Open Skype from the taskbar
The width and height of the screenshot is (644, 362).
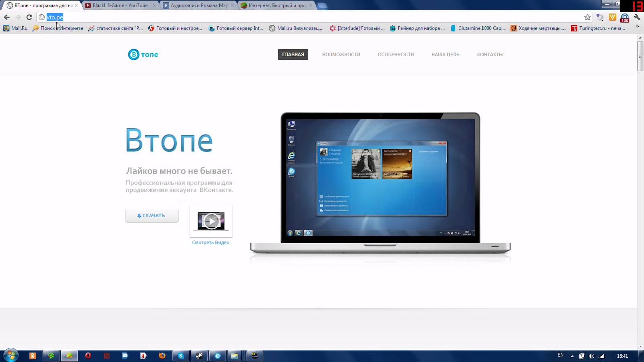[181, 356]
